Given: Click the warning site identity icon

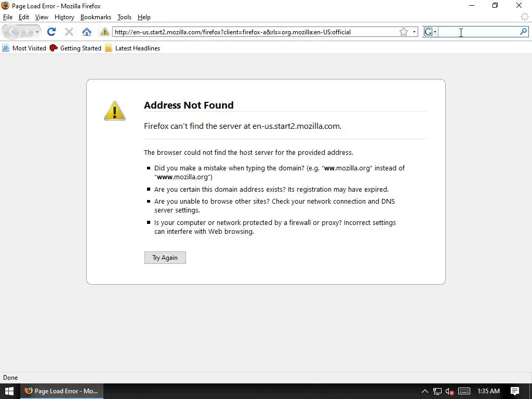Looking at the screenshot, I should coord(105,32).
